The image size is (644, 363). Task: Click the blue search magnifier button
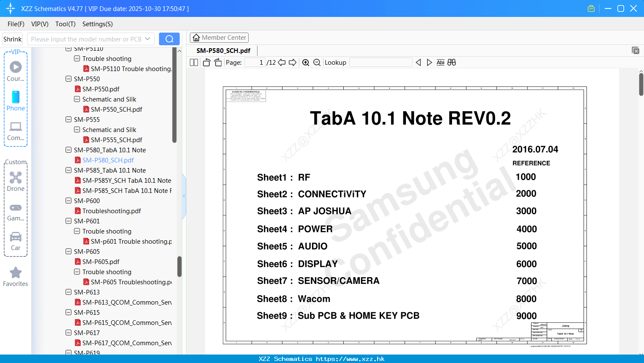pyautogui.click(x=169, y=39)
